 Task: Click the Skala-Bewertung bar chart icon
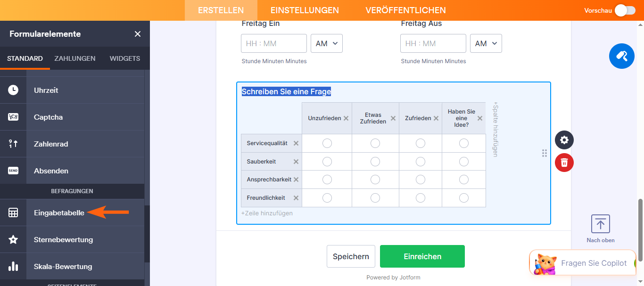pos(13,266)
